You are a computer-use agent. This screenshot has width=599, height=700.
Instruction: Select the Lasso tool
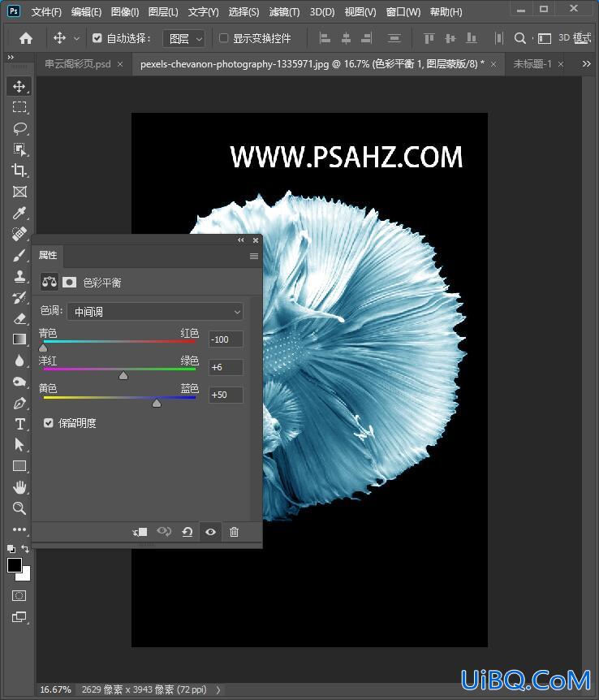(x=19, y=128)
